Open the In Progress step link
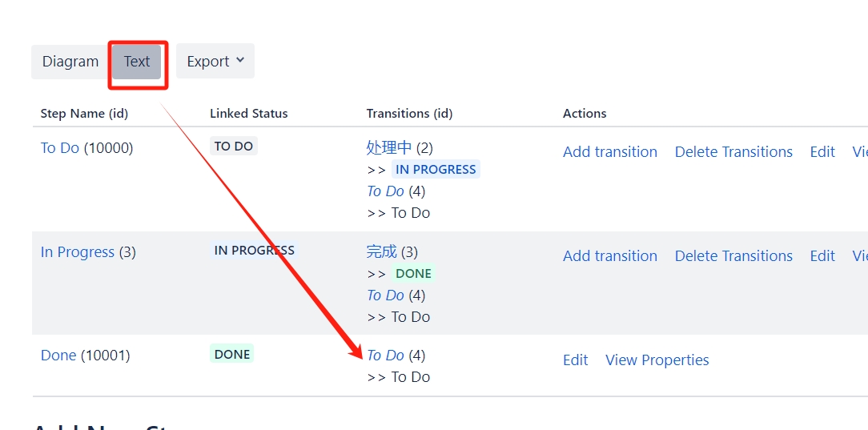This screenshot has width=868, height=430. coord(78,251)
